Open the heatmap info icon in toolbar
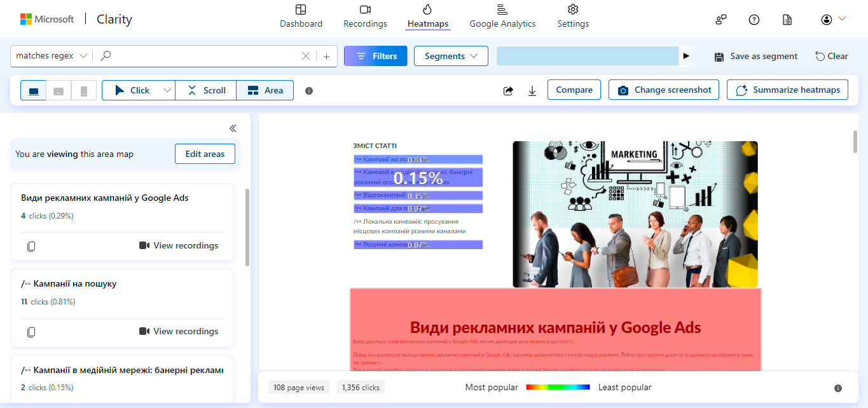This screenshot has height=408, width=868. click(309, 91)
